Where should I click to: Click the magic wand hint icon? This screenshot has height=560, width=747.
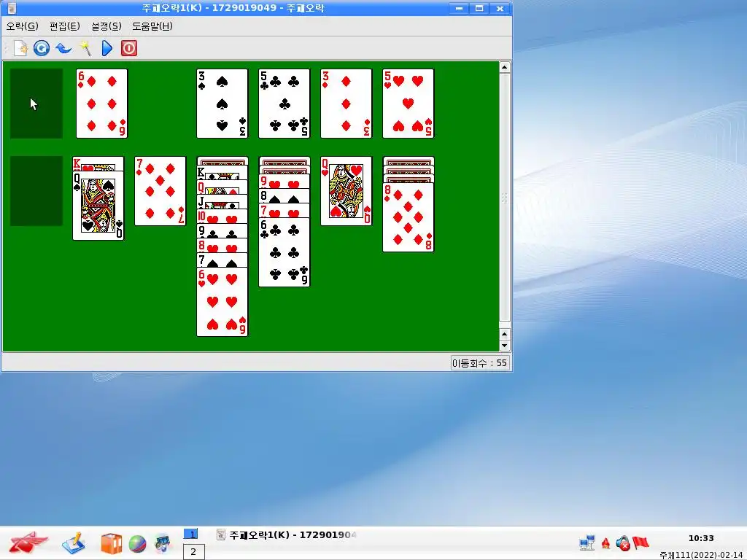(85, 48)
